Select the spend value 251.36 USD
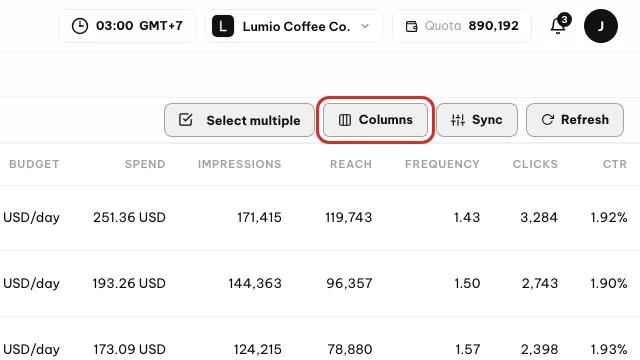 (129, 218)
